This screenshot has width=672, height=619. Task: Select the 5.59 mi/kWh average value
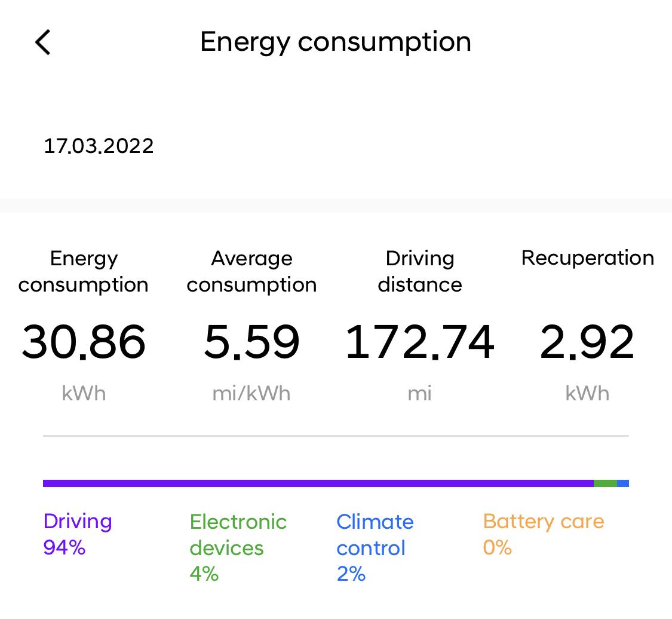click(x=251, y=342)
